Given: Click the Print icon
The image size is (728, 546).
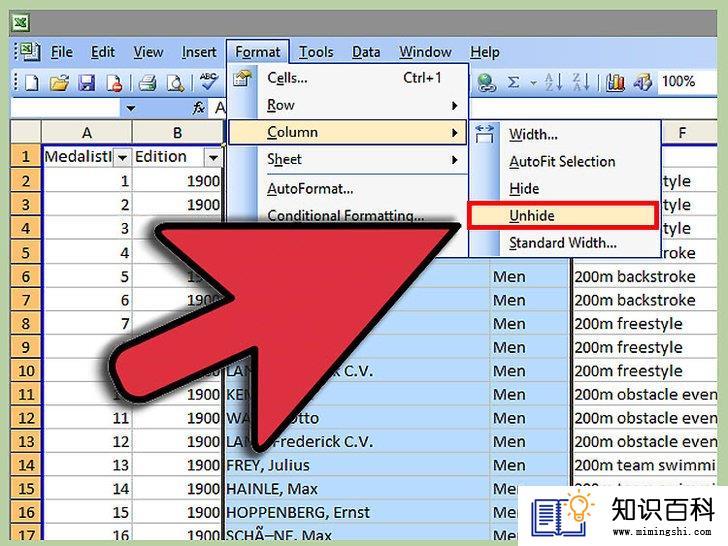Looking at the screenshot, I should [x=148, y=83].
